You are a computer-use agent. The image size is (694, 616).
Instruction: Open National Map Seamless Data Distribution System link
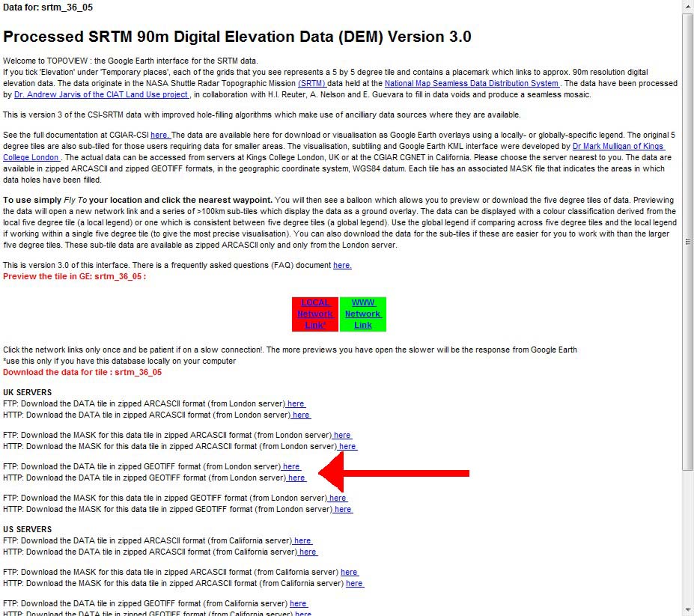(472, 83)
